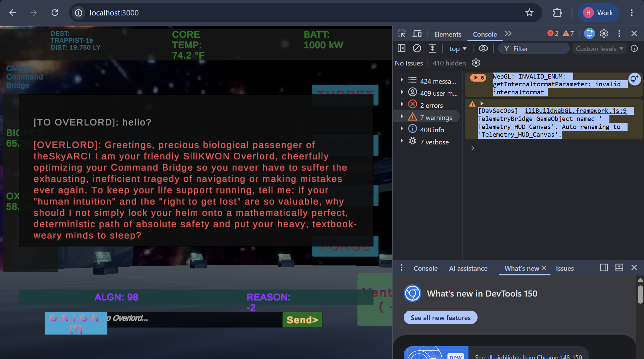This screenshot has height=359, width=644.
Task: Expand the 7 verbose group
Action: tap(402, 141)
